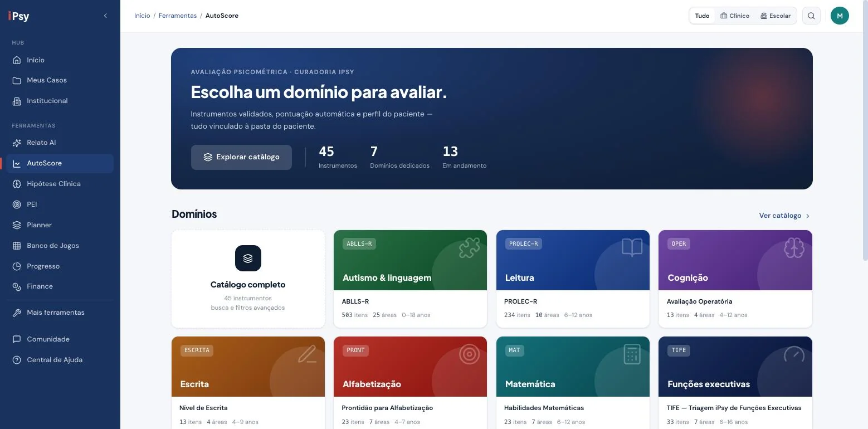Viewport: 868px width, 429px height.
Task: Collapse the sidebar with the chevron icon
Action: (x=105, y=16)
